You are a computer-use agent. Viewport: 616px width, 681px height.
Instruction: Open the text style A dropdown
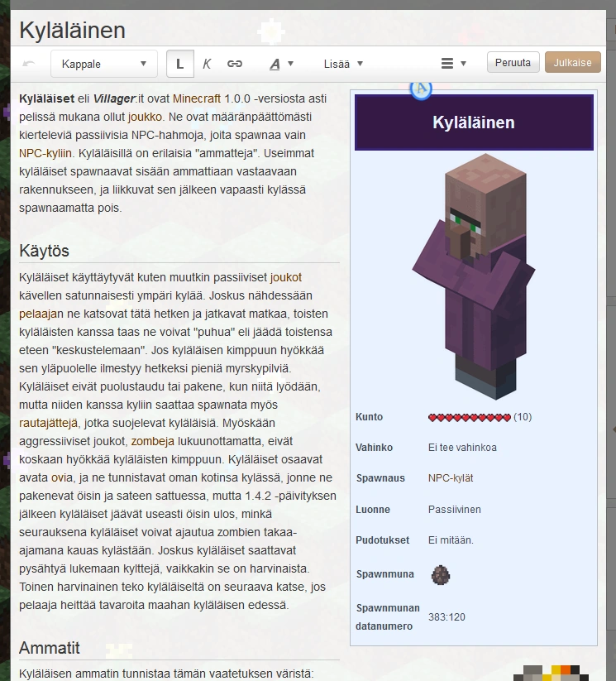point(281,64)
